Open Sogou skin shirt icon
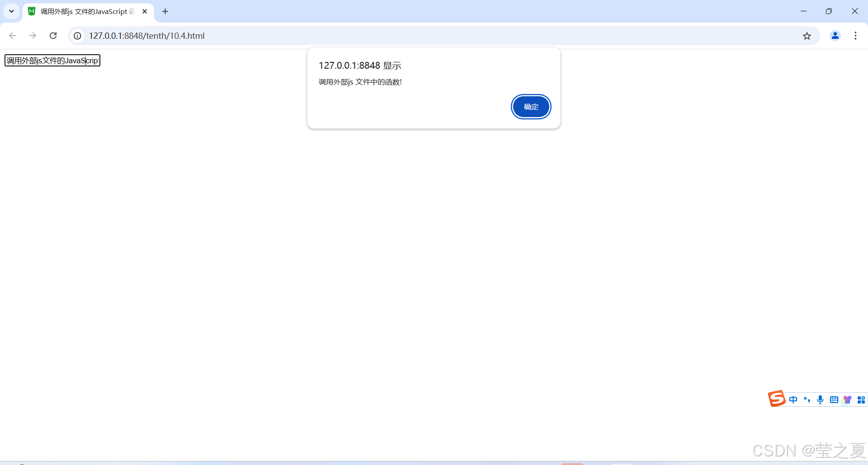Image resolution: width=868 pixels, height=465 pixels. [x=848, y=399]
